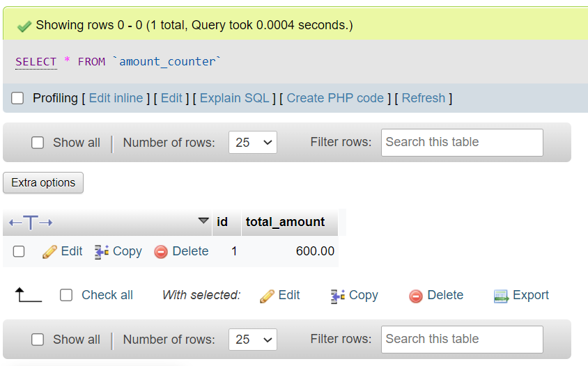Click the Export icon below the table
The width and height of the screenshot is (588, 366).
tap(501, 296)
